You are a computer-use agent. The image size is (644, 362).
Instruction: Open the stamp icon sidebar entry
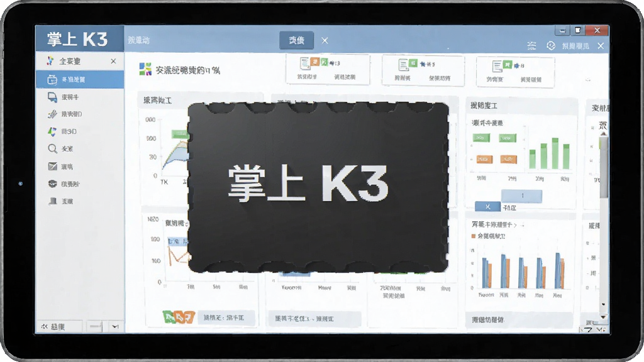(53, 201)
